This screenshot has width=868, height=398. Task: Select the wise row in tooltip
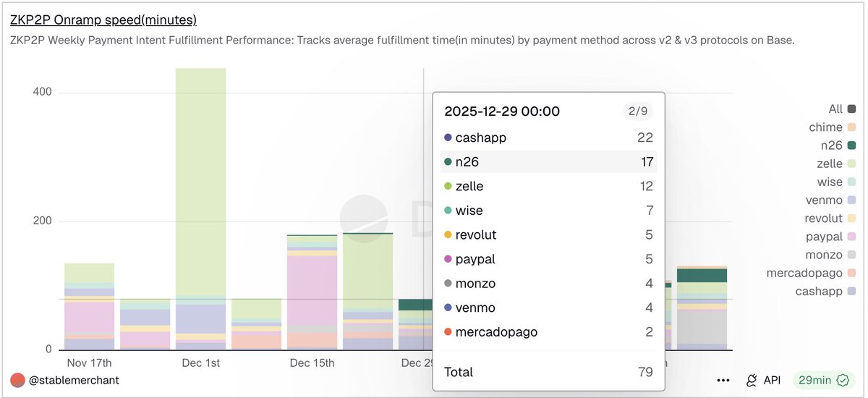click(x=548, y=211)
